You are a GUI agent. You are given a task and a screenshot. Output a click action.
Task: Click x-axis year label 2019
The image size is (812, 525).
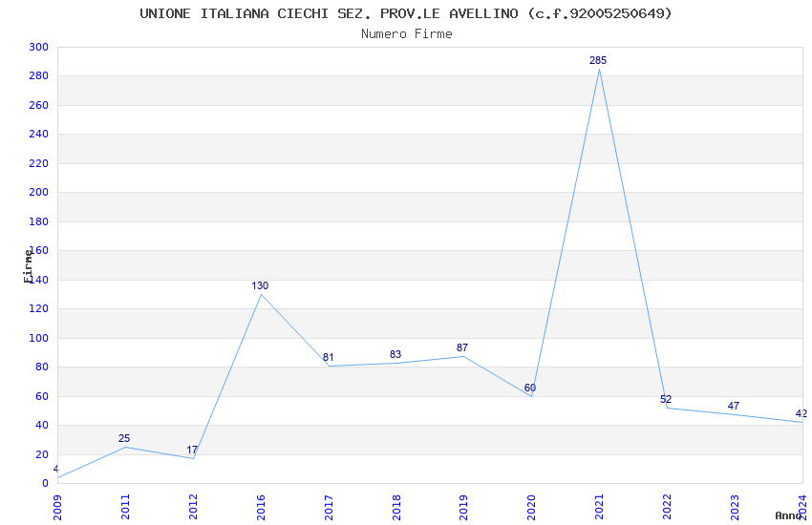click(x=464, y=508)
